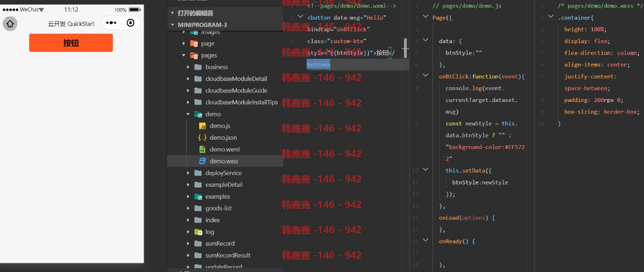This screenshot has width=644, height=272.
Task: Tap the circular close target capsule icon
Action: pos(131,23)
